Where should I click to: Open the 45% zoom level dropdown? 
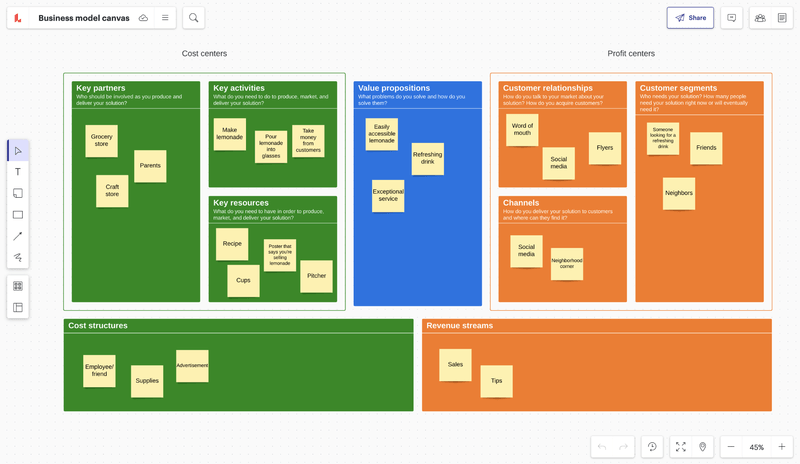(x=757, y=447)
